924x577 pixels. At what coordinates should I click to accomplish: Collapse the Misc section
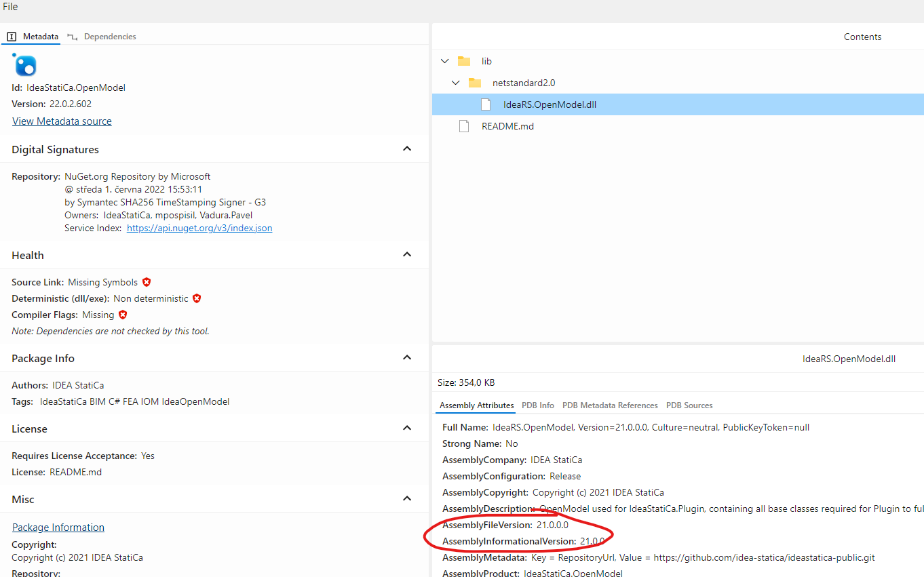(406, 498)
